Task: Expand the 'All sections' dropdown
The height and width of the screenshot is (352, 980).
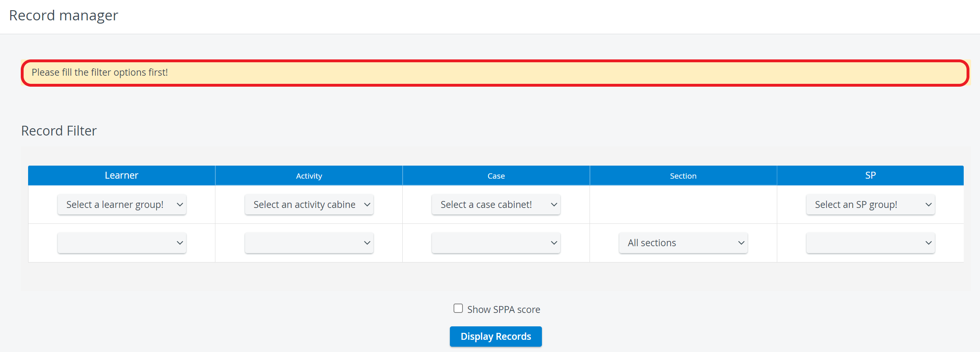Action: pyautogui.click(x=683, y=243)
